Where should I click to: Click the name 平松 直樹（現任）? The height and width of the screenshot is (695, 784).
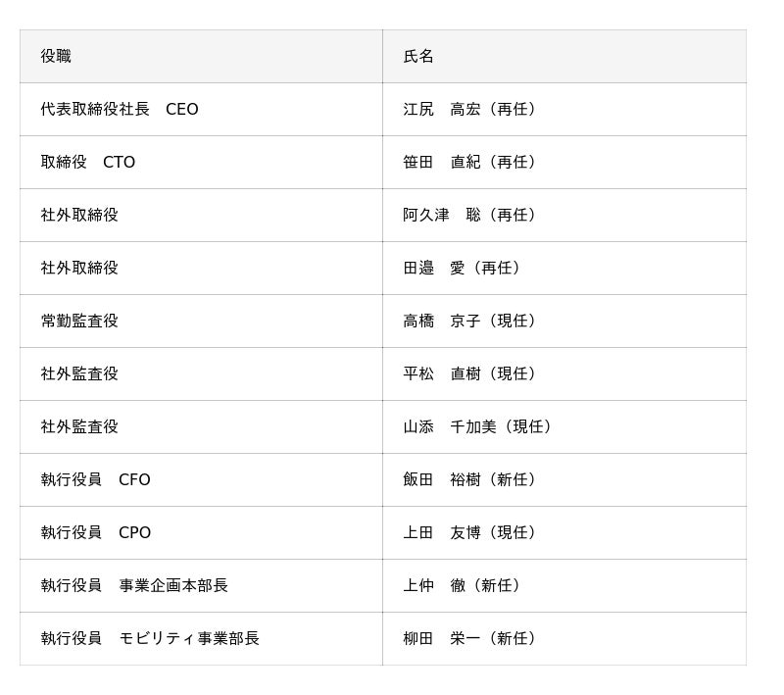472,373
